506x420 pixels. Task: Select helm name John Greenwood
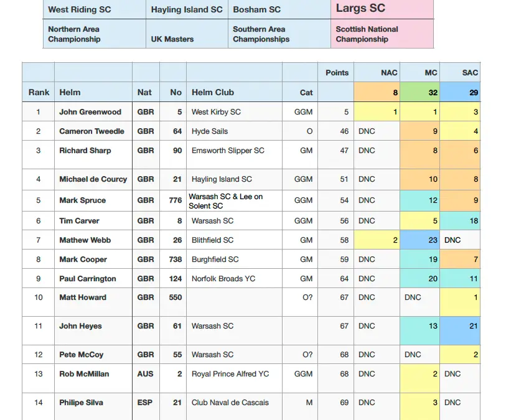click(x=90, y=112)
